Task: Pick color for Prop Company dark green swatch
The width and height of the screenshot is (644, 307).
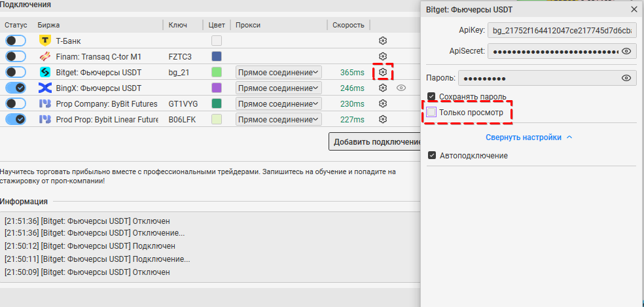Action: [x=217, y=103]
